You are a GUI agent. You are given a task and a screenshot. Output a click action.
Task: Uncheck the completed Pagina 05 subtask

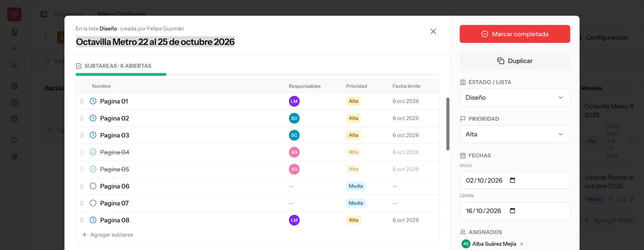pos(93,169)
